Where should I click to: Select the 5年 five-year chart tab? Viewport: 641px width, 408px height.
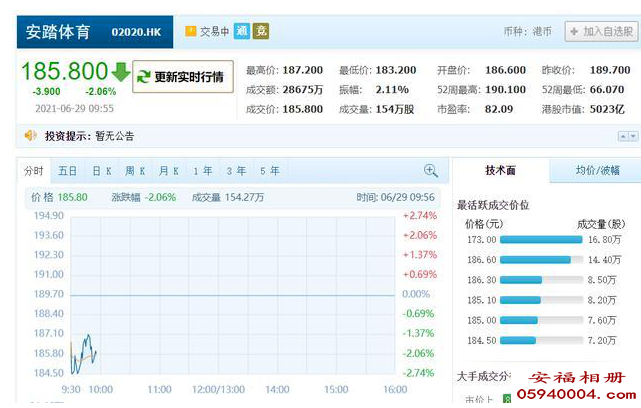[x=270, y=170]
